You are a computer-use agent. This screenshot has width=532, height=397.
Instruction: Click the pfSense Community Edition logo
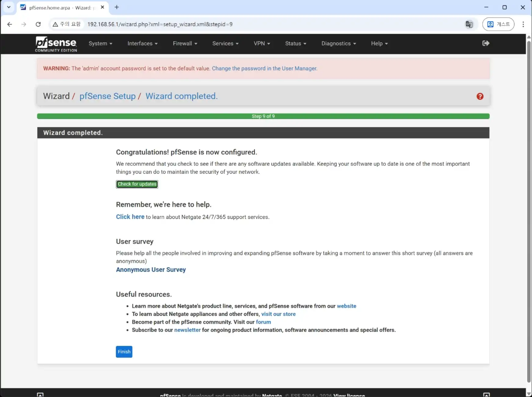point(56,44)
